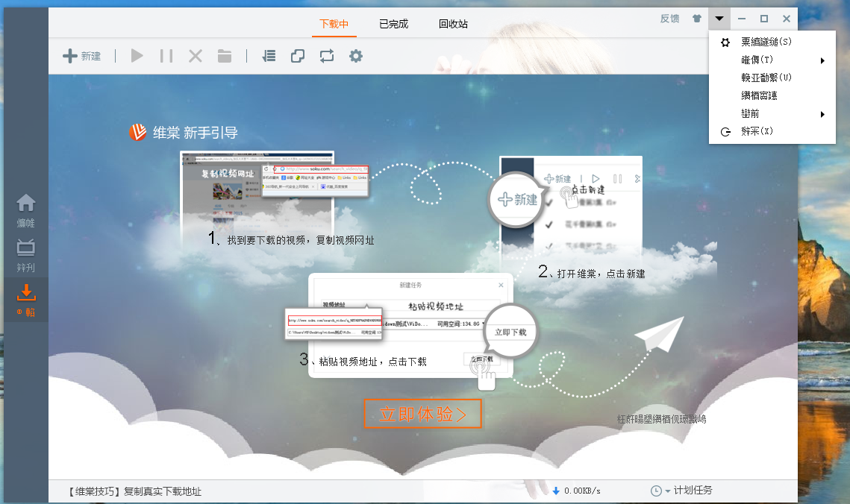Switch to the 下载中 tab
The height and width of the screenshot is (504, 850).
[334, 24]
